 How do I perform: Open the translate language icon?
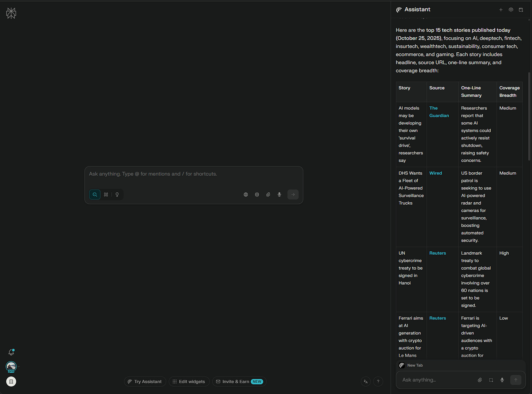pyautogui.click(x=366, y=382)
